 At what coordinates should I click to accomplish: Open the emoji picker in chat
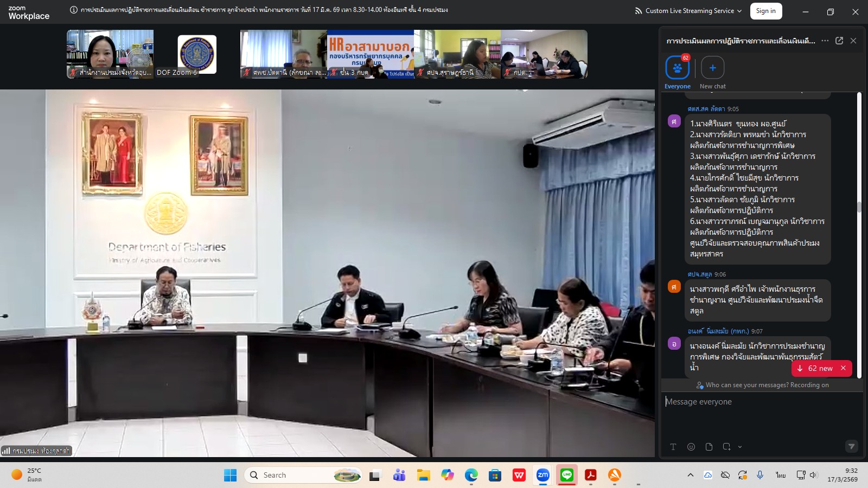(x=691, y=447)
